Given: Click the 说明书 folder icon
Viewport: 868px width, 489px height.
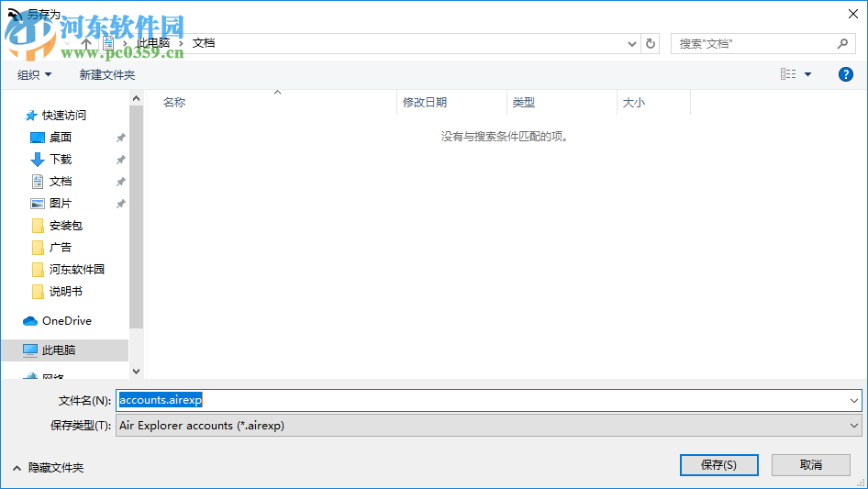Looking at the screenshot, I should click(38, 292).
